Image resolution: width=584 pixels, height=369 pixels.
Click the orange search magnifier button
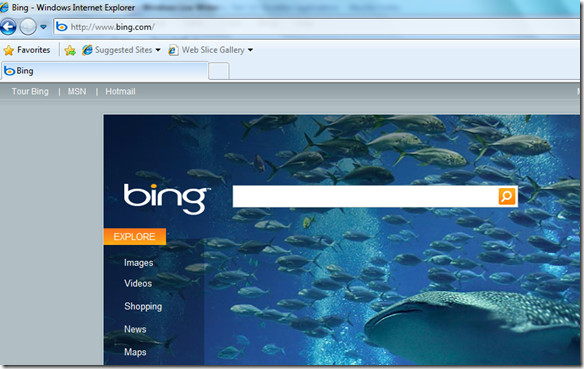pos(507,196)
